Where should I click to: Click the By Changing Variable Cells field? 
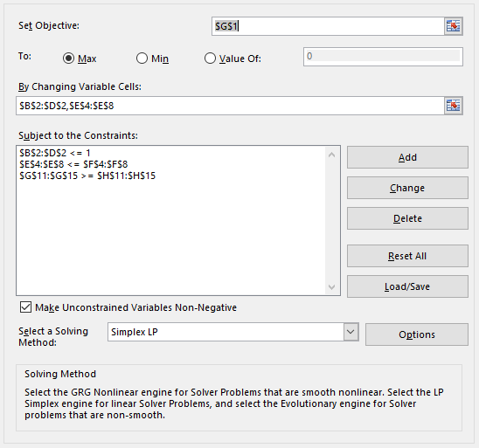point(230,106)
